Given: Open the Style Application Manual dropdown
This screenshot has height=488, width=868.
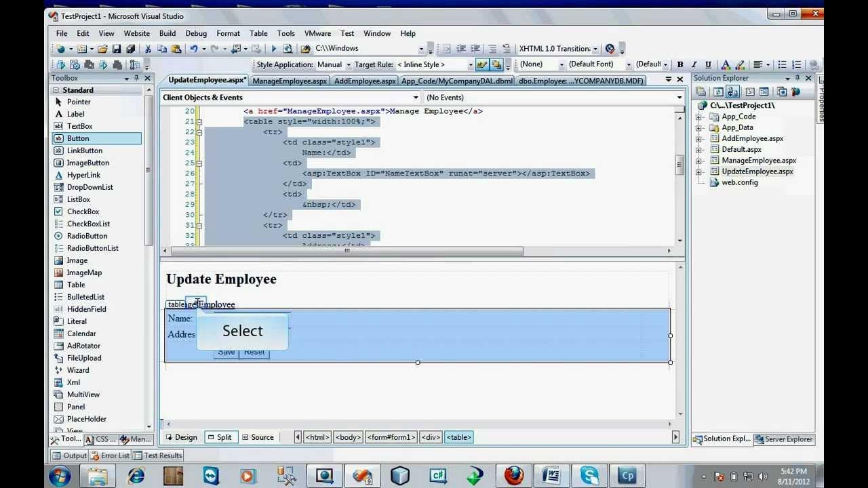Looking at the screenshot, I should [x=349, y=65].
